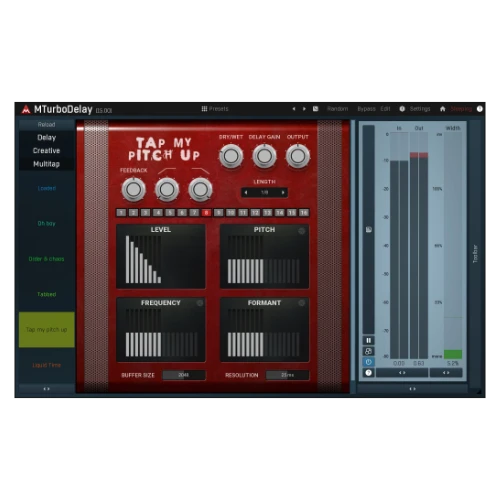Toggle the Bypass button
The width and height of the screenshot is (500, 500).
pos(366,109)
